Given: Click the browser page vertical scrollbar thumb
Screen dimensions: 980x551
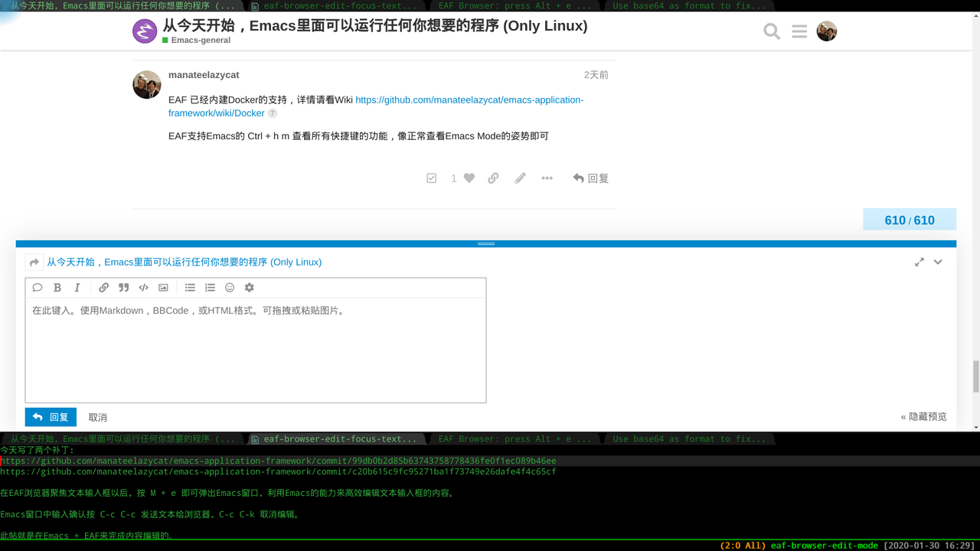Looking at the screenshot, I should [976, 376].
